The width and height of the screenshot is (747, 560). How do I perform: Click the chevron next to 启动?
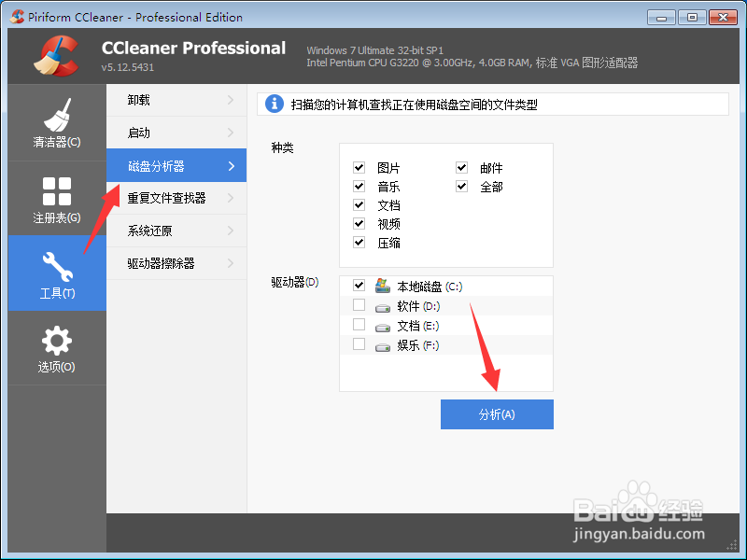click(x=231, y=133)
